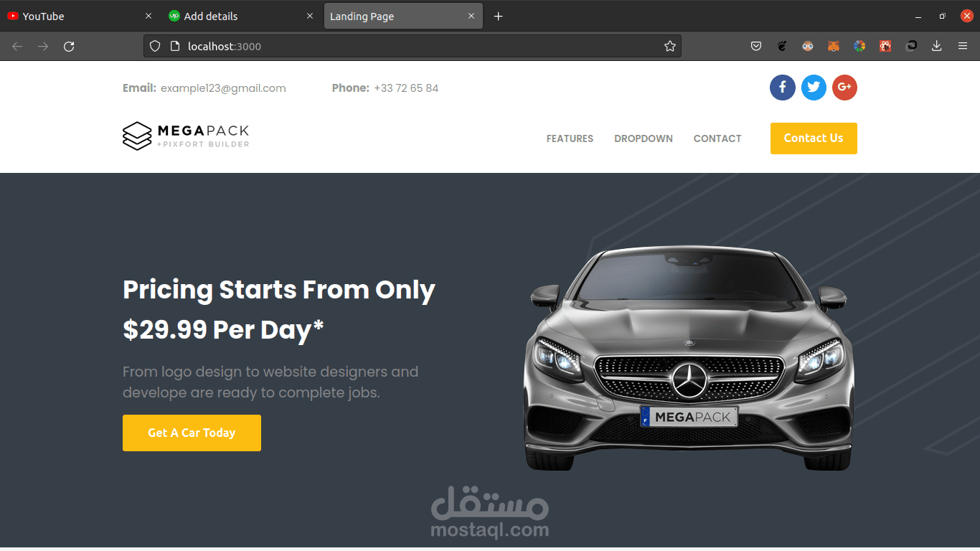Click the Get A Car Today button
This screenshot has height=551, width=980.
[x=192, y=433]
